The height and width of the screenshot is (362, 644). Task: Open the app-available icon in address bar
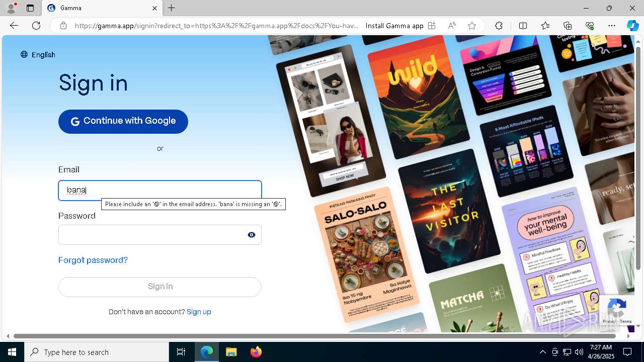(x=432, y=26)
